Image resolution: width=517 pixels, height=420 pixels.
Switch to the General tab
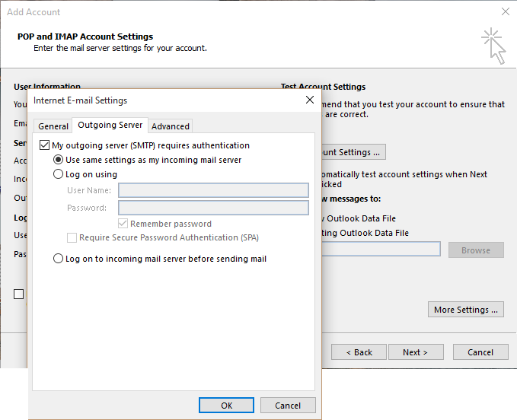tap(53, 126)
